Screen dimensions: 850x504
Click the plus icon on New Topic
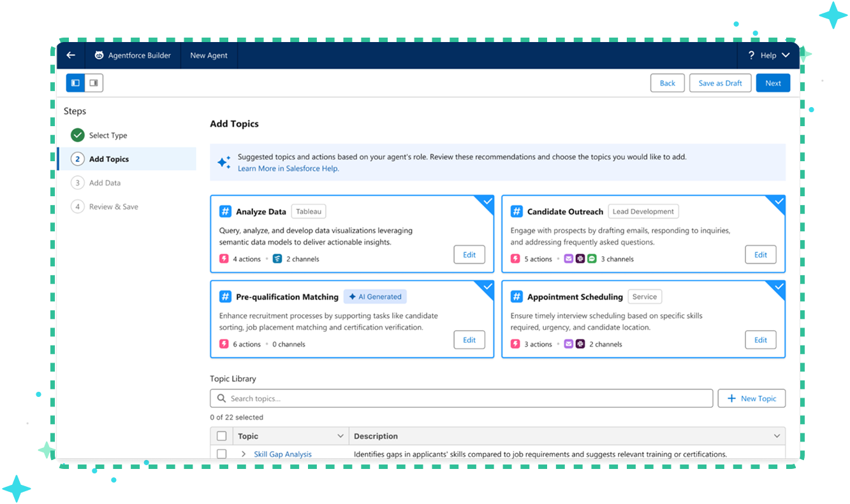(x=731, y=398)
